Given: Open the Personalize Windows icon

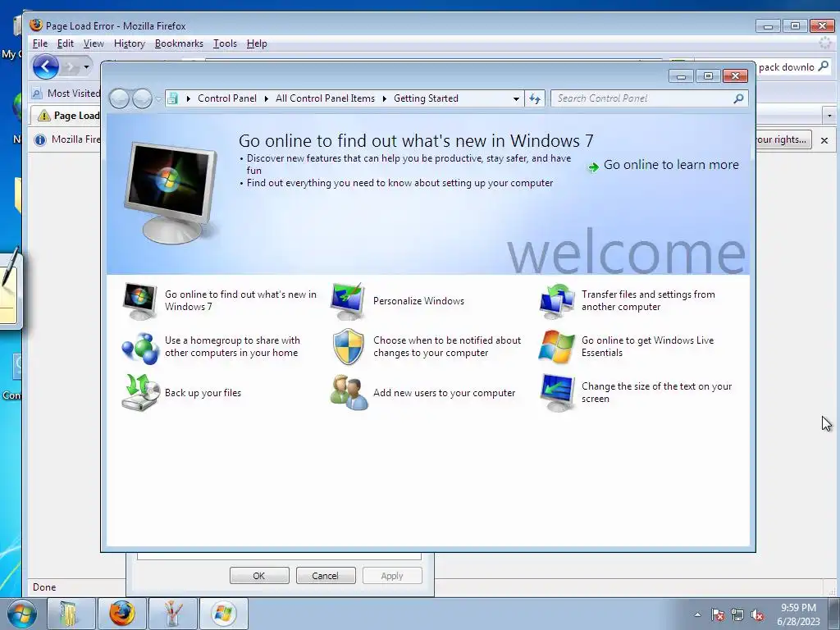Looking at the screenshot, I should pos(348,300).
